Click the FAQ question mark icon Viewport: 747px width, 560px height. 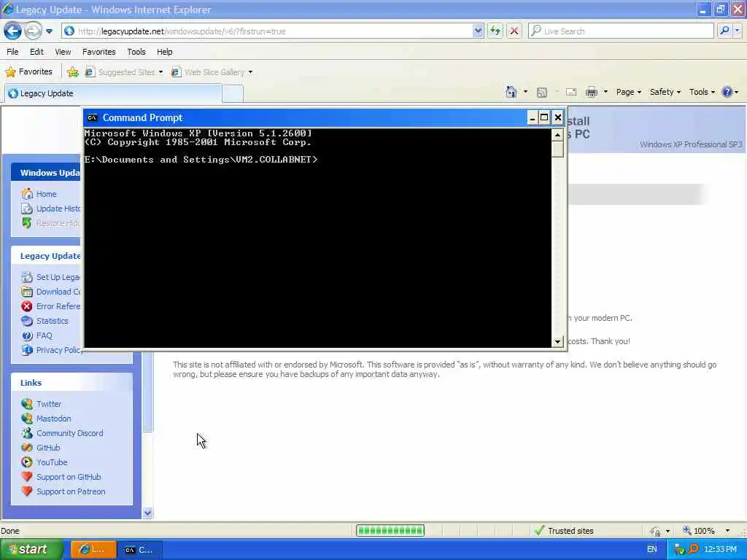click(27, 335)
